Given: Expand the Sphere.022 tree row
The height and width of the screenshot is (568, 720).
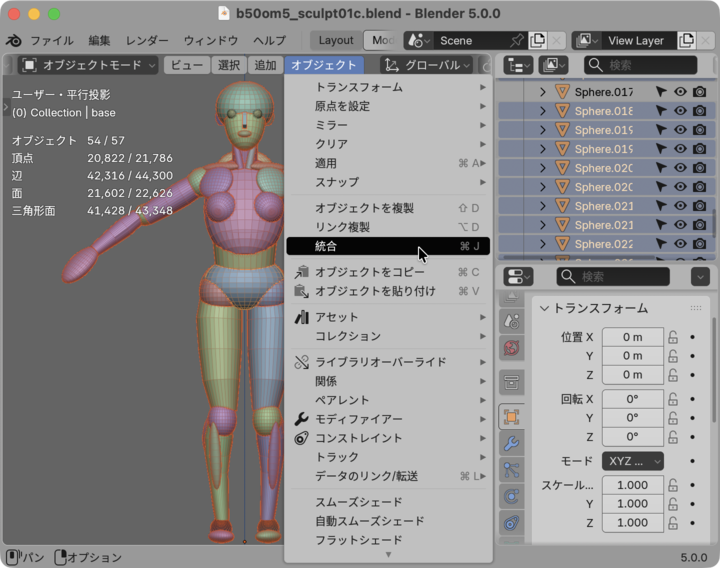Looking at the screenshot, I should point(543,244).
